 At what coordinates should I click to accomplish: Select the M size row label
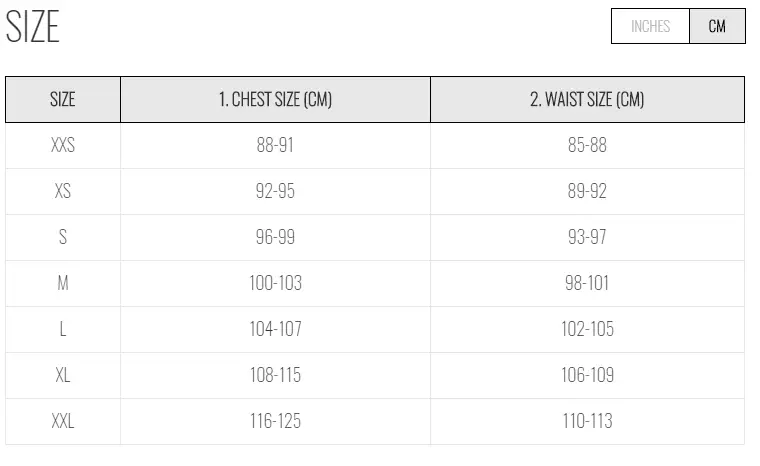(63, 283)
